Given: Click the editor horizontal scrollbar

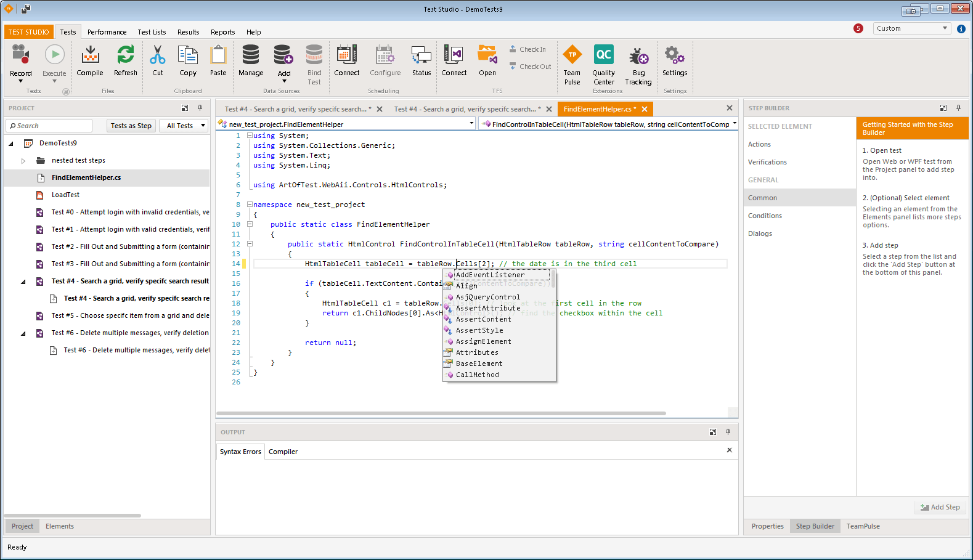Looking at the screenshot, I should [441, 413].
